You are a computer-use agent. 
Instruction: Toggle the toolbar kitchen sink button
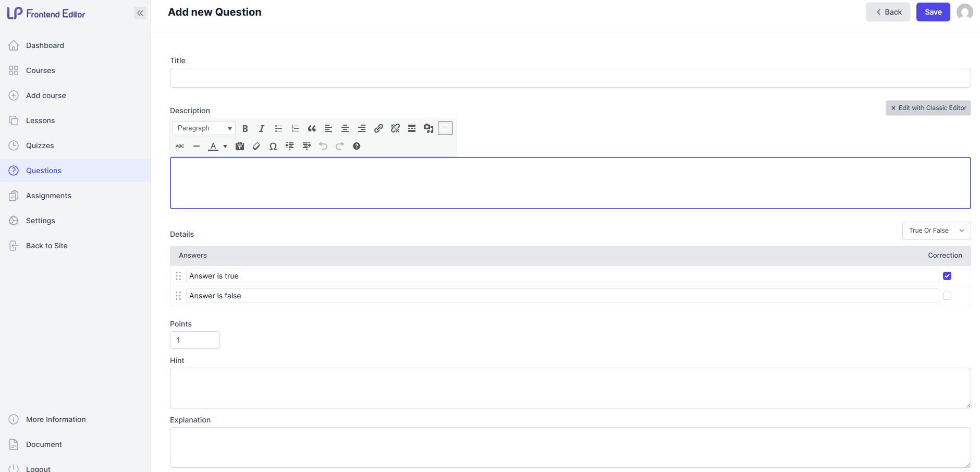[x=445, y=128]
